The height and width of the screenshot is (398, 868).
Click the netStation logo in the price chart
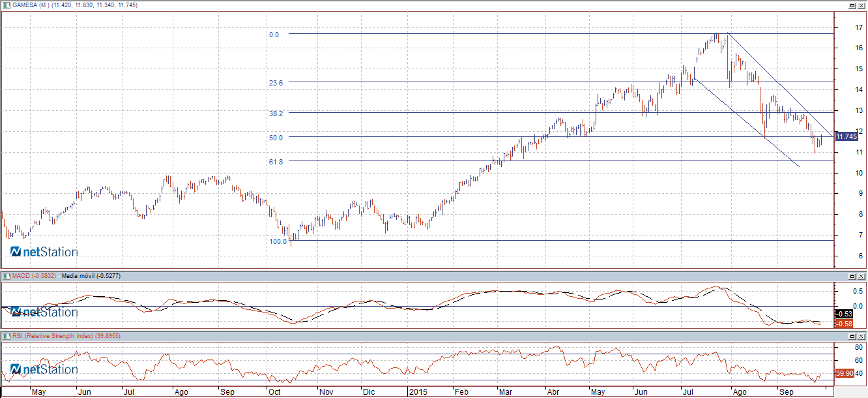click(x=44, y=252)
